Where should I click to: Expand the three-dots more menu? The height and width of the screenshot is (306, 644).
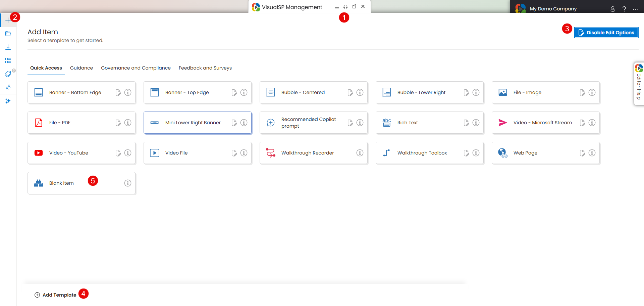point(635,9)
